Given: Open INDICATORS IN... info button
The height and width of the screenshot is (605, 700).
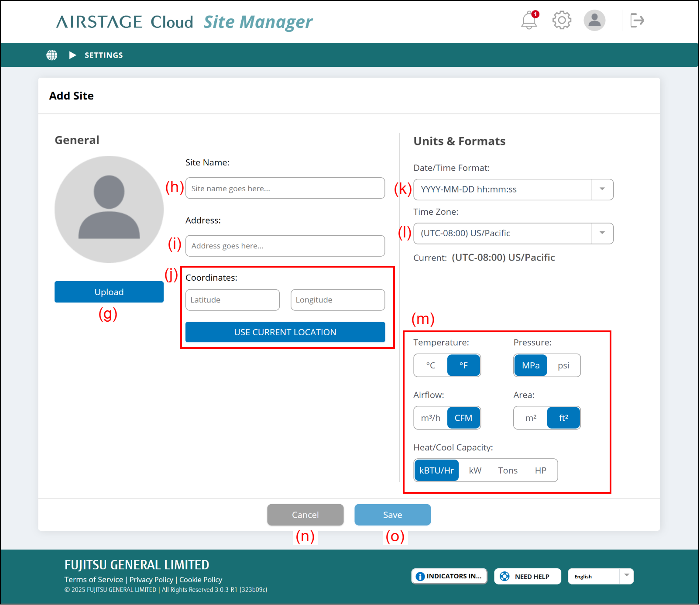Looking at the screenshot, I should pos(449,576).
